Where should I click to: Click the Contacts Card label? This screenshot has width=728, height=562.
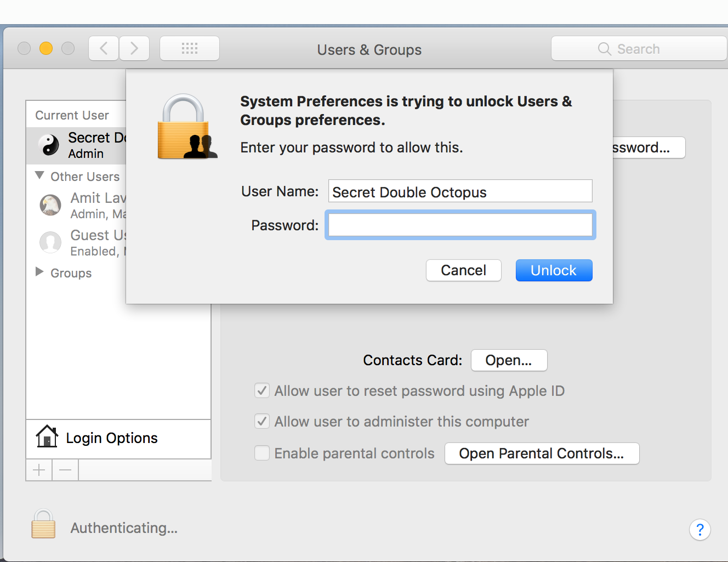tap(413, 360)
